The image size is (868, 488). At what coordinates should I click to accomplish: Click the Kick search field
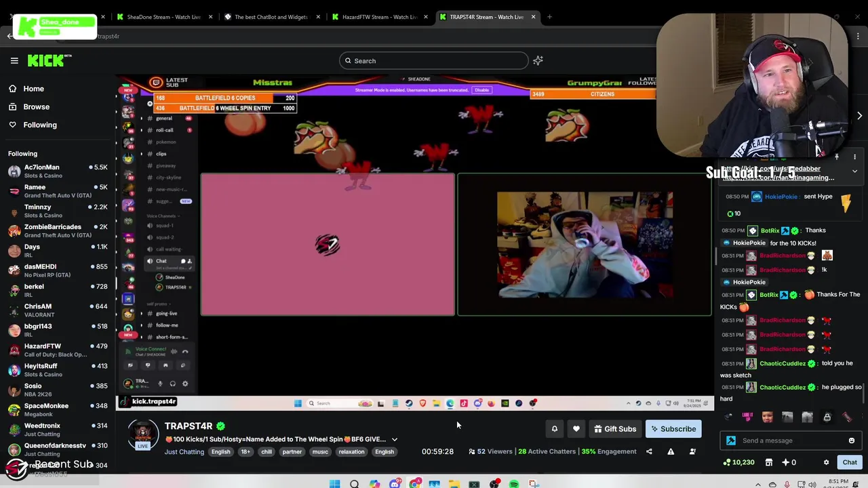(x=434, y=61)
